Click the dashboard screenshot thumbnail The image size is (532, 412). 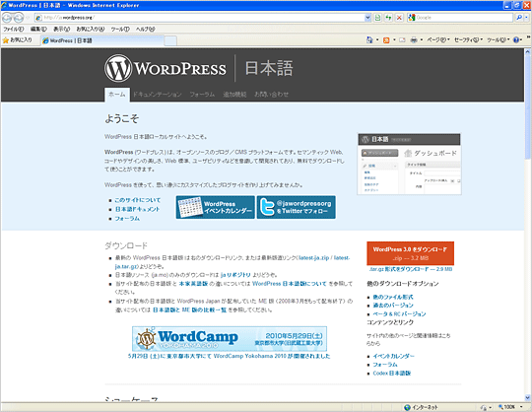click(x=409, y=164)
